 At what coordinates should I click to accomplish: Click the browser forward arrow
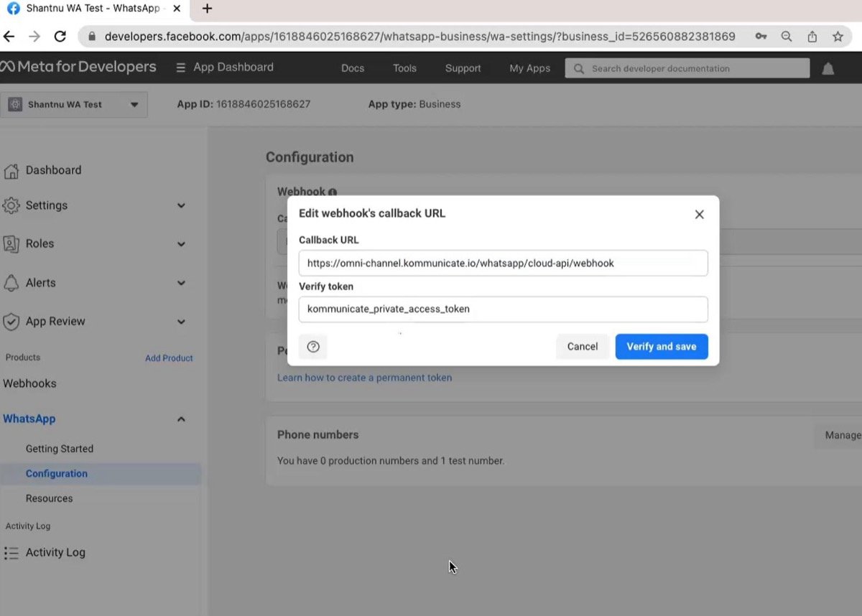[x=34, y=36]
